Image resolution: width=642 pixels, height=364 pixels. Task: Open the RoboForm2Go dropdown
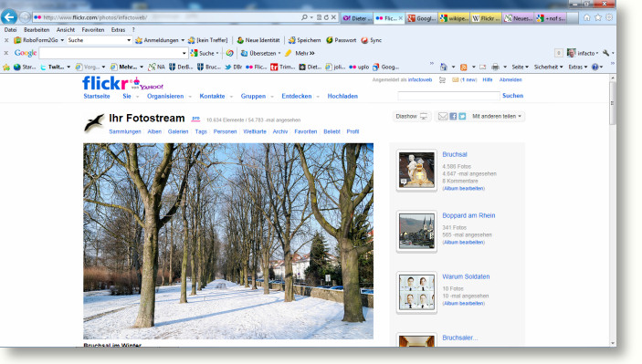[x=62, y=40]
